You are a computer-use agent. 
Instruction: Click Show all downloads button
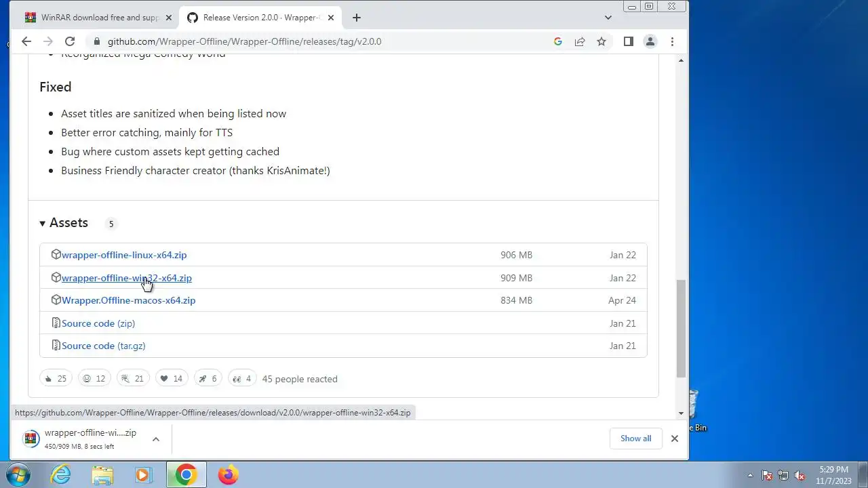[x=635, y=439]
